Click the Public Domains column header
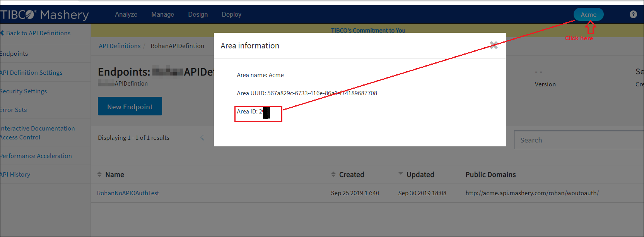This screenshot has width=644, height=237. [x=490, y=175]
